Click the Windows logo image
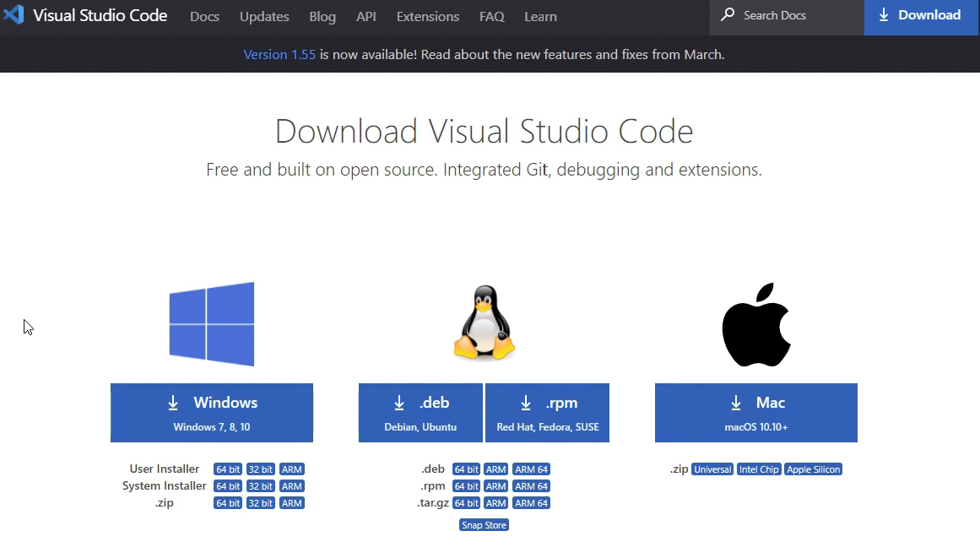 click(212, 324)
